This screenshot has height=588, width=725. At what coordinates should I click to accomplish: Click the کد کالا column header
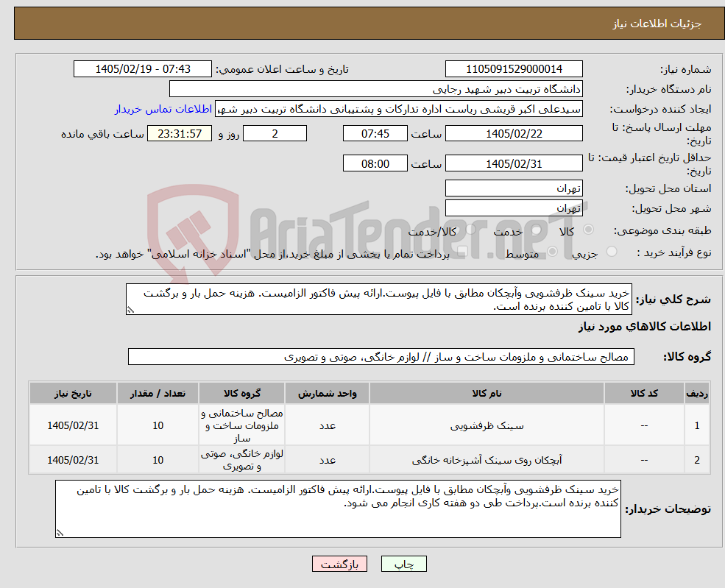644,394
